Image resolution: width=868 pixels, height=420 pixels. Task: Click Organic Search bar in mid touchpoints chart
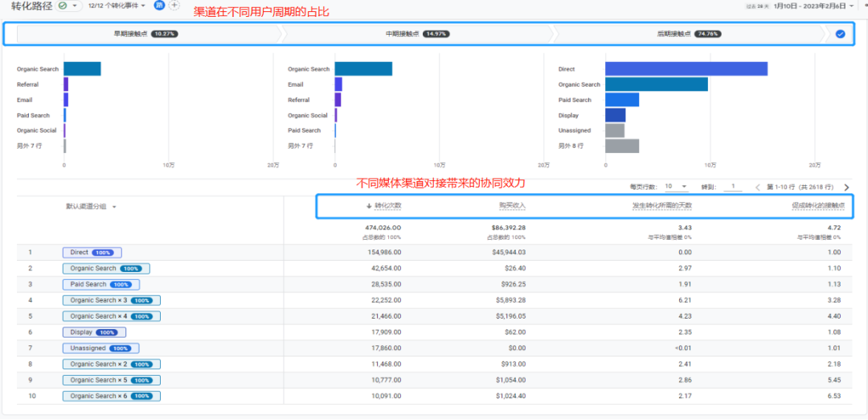click(x=363, y=68)
